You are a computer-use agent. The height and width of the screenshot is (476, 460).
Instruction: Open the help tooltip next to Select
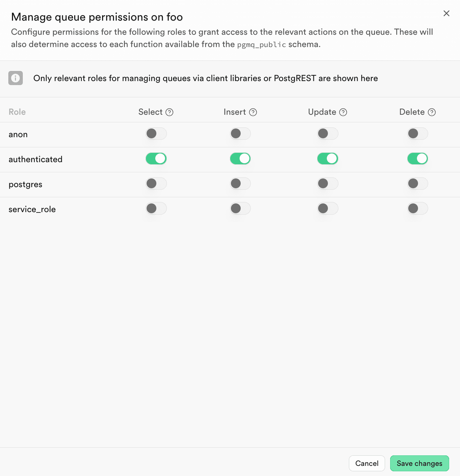[170, 112]
